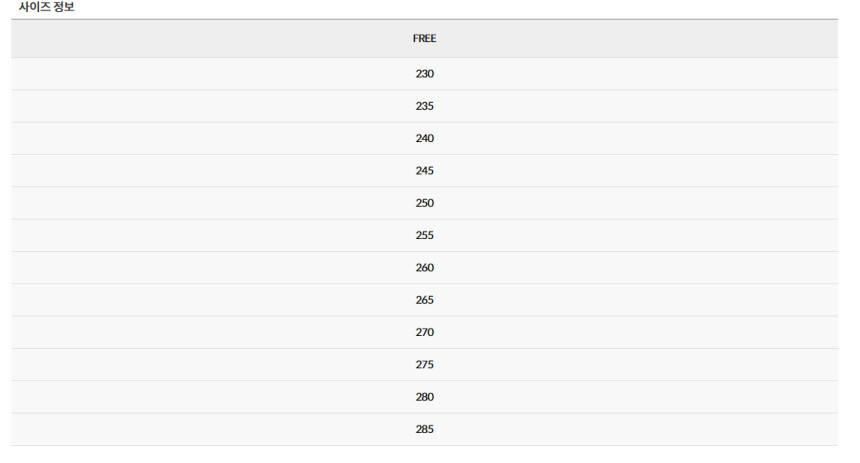
Task: Select the 265 size row
Action: [424, 300]
